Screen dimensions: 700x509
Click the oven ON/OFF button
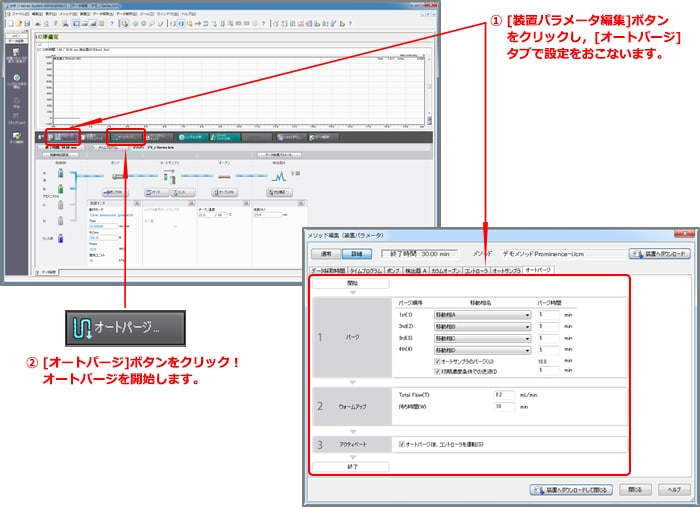pos(225,192)
